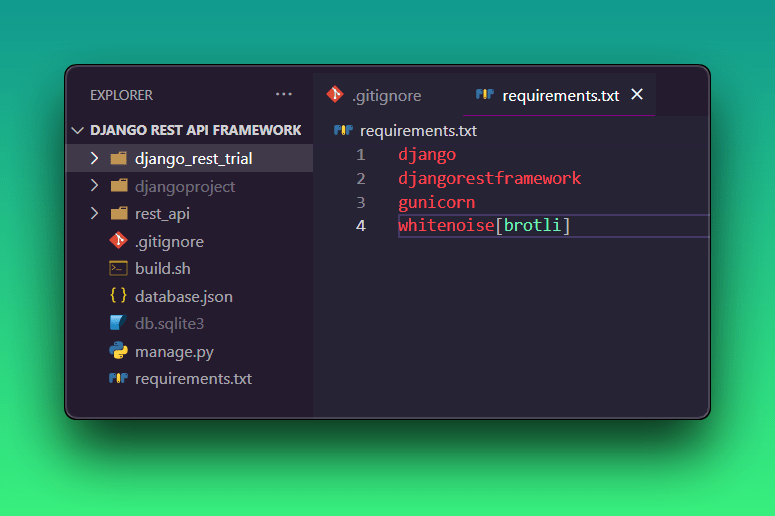775x516 pixels.
Task: Click pip icon beside requirements.txt in explorer
Action: click(119, 378)
